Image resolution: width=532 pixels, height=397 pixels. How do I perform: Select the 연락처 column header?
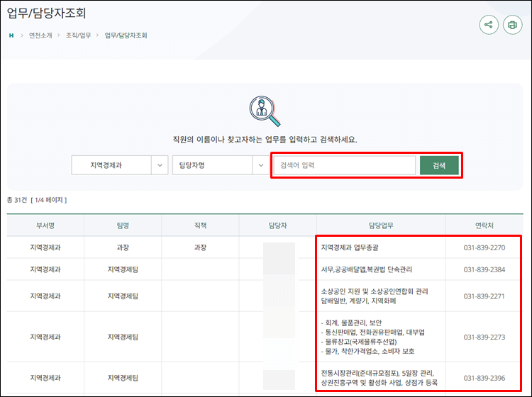484,225
